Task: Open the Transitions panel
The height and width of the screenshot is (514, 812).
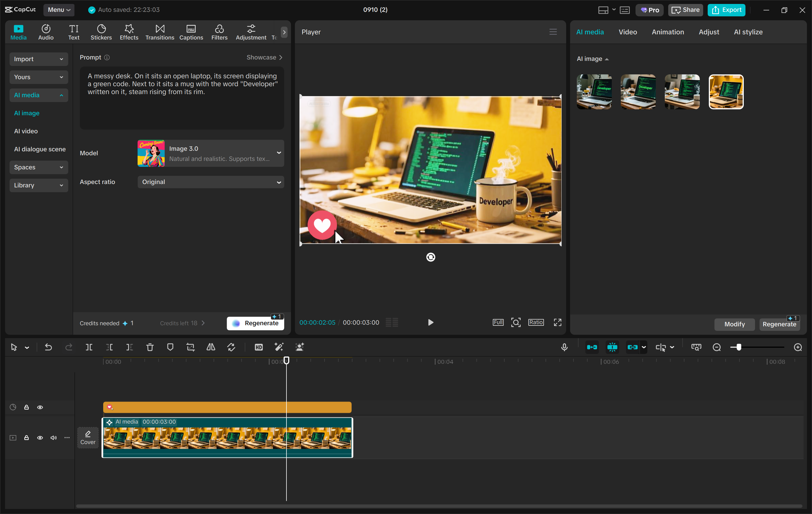Action: pos(160,32)
